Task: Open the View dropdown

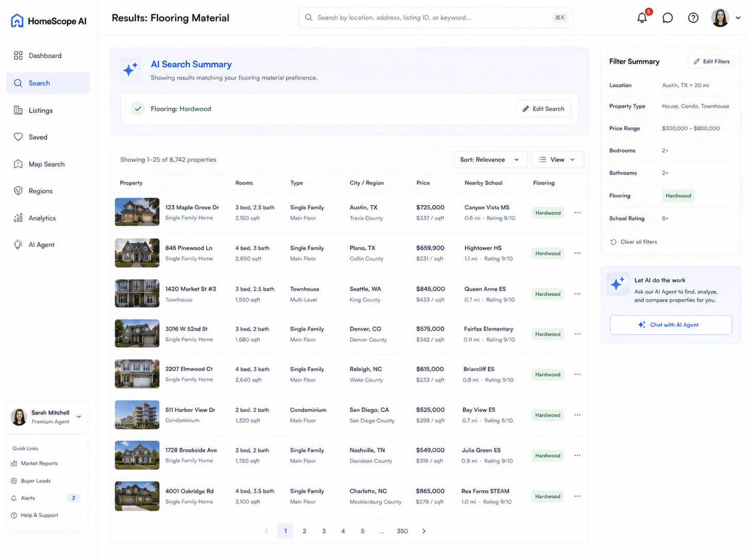Action: click(557, 160)
